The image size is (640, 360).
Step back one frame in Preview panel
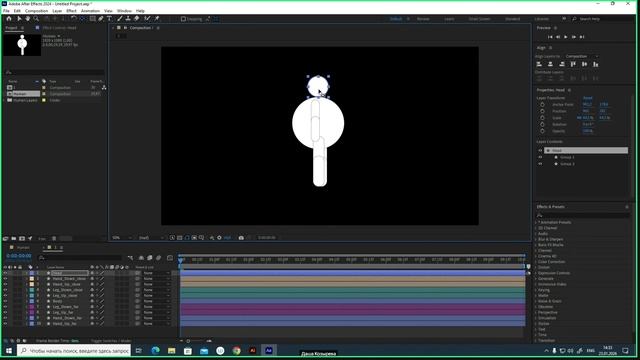click(x=558, y=37)
